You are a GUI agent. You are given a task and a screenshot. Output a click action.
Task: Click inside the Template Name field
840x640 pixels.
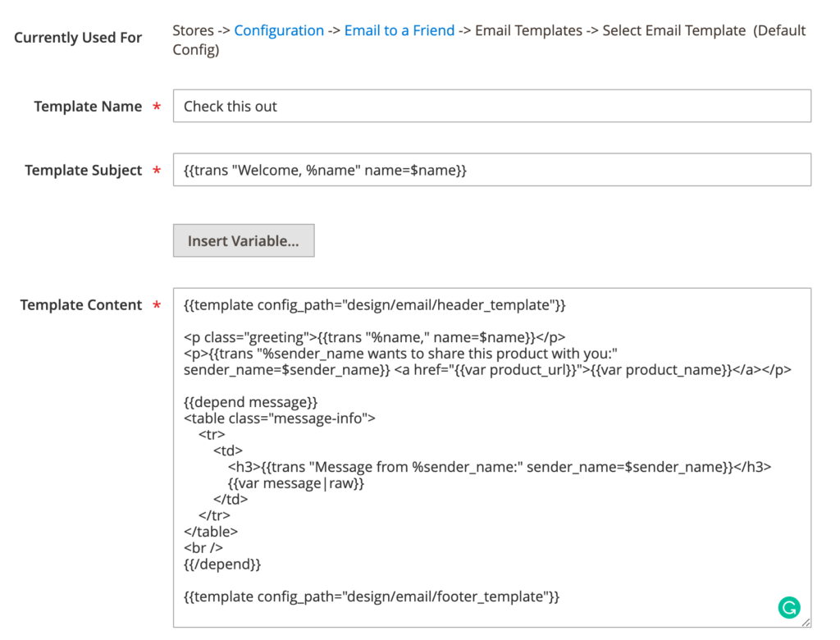click(x=410, y=105)
